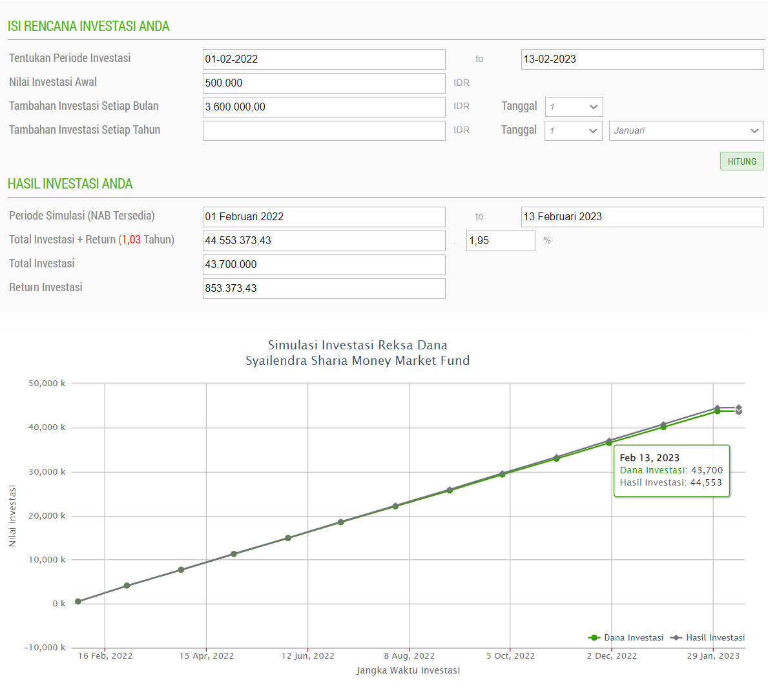
Task: Click the Return Investasi value 853.373,43
Action: click(324, 288)
